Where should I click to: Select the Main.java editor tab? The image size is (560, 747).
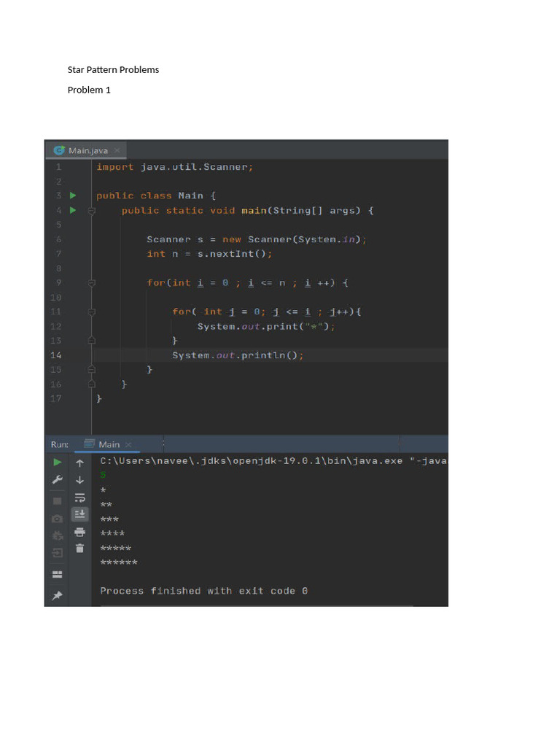click(x=87, y=151)
